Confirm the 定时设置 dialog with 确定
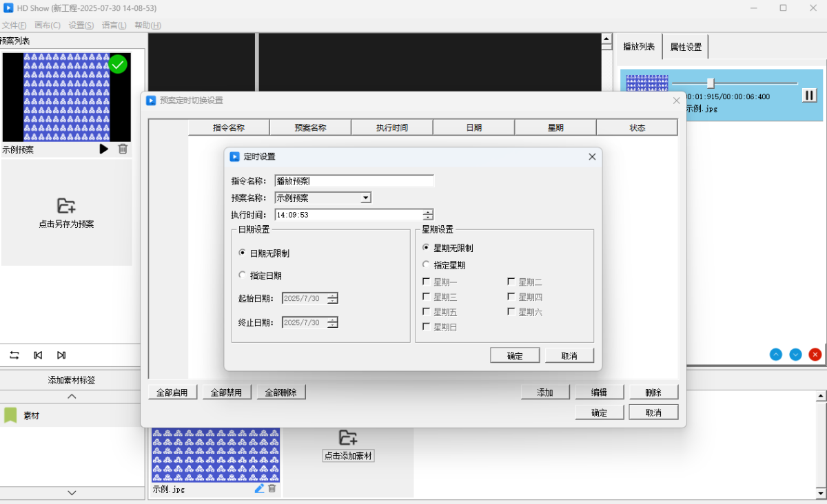The image size is (827, 504). coord(515,356)
